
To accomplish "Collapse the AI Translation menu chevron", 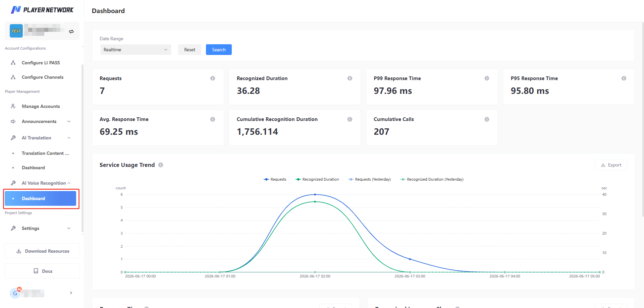I will coord(69,138).
